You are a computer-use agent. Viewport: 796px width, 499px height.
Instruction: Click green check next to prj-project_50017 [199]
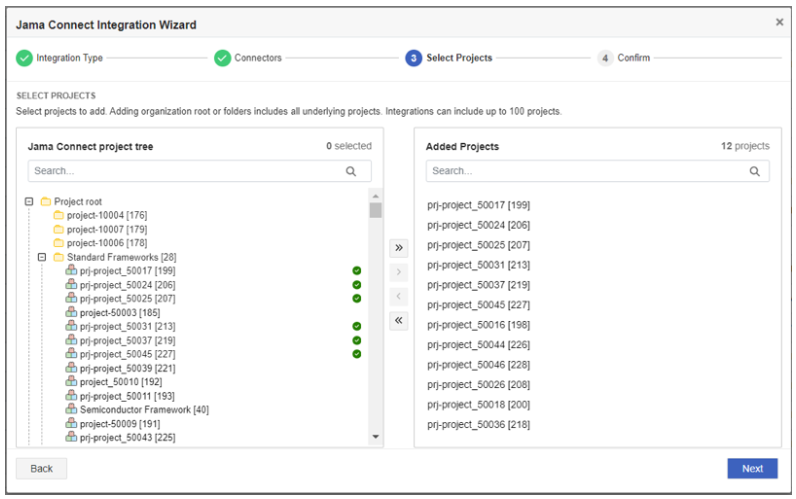pos(357,271)
